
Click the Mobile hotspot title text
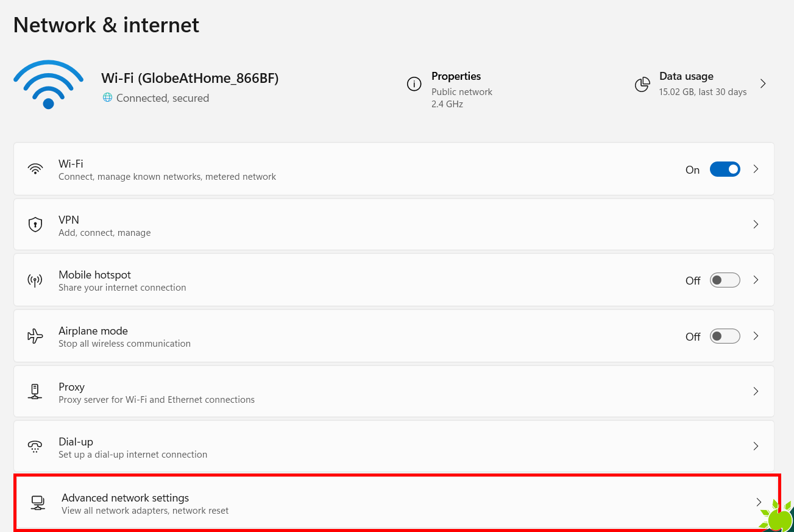(94, 275)
